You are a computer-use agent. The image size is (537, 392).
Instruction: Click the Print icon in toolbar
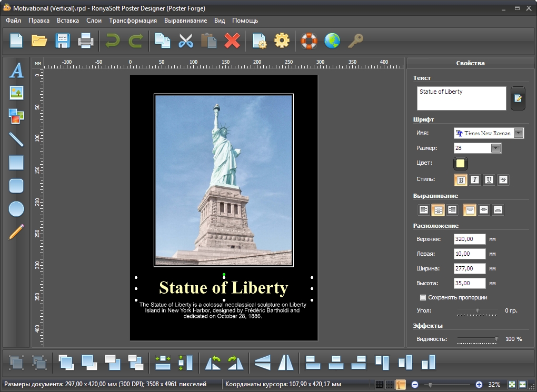86,41
